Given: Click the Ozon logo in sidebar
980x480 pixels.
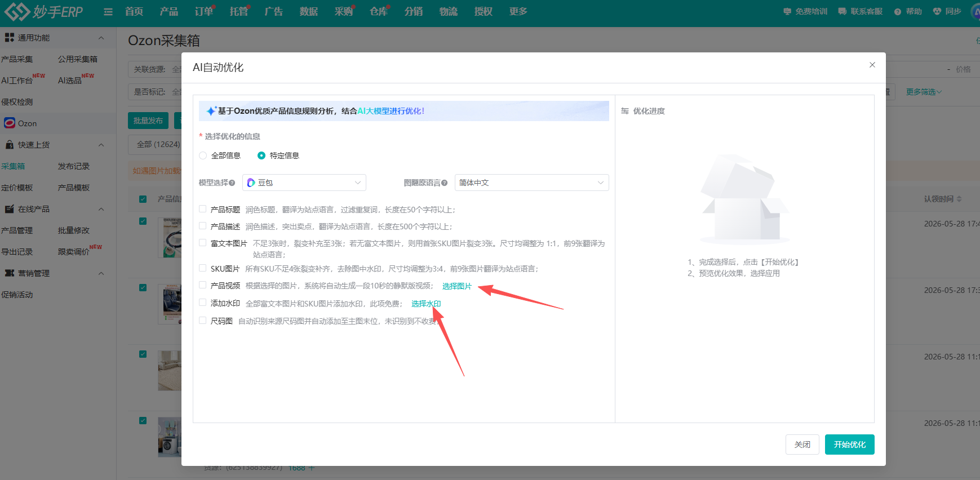Looking at the screenshot, I should tap(10, 123).
